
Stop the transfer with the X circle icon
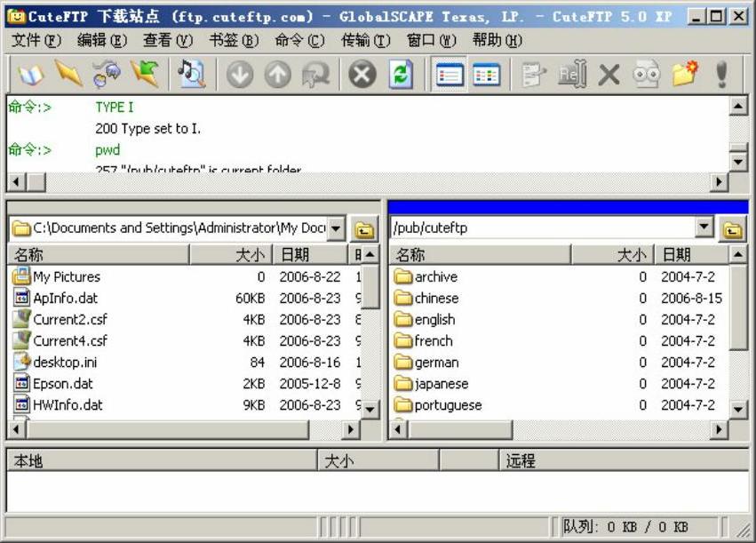click(362, 75)
